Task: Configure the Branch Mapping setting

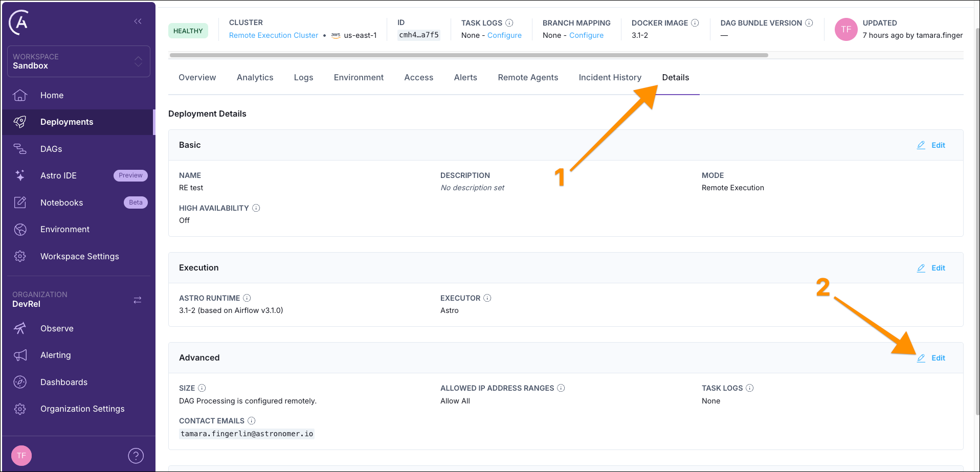Action: click(x=586, y=35)
